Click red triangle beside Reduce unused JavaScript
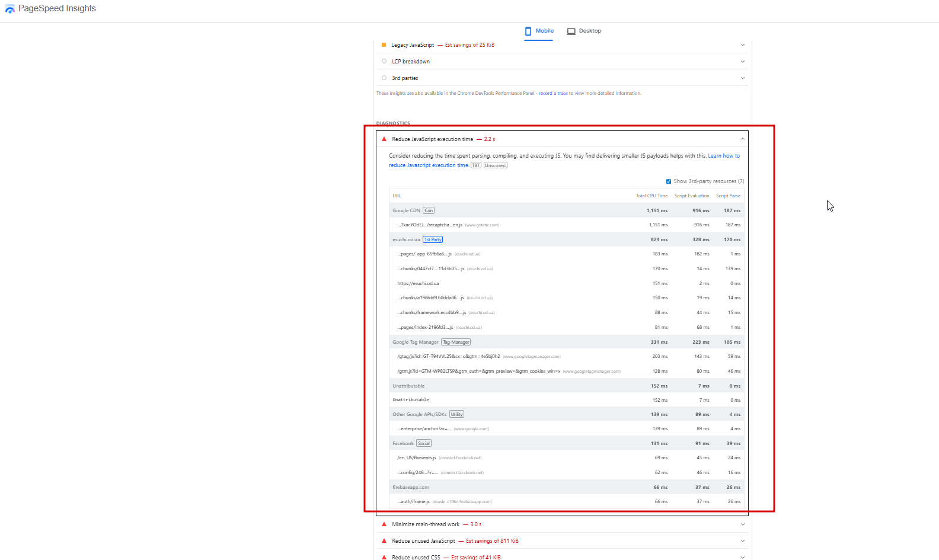Viewport: 939px width, 560px height. [384, 541]
